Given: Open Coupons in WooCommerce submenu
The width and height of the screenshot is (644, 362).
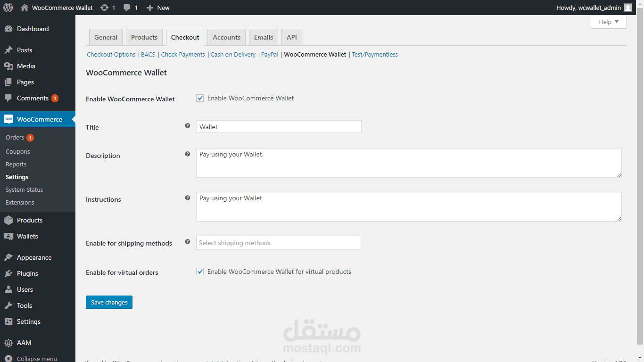Looking at the screenshot, I should (17, 152).
